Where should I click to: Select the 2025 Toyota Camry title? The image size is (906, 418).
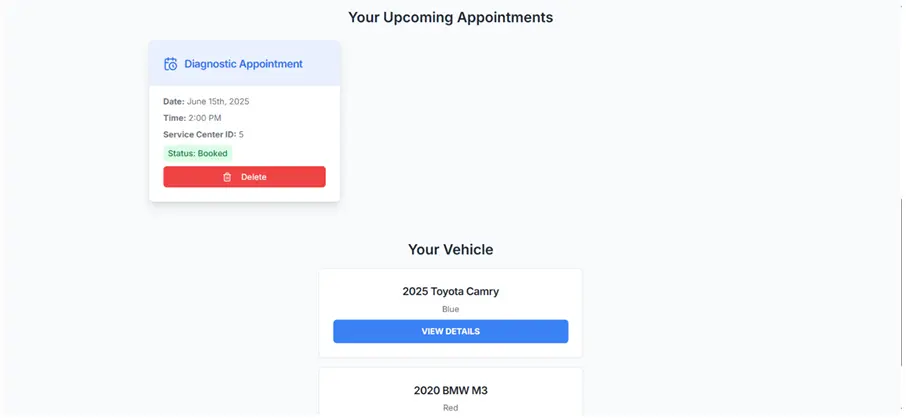point(450,291)
